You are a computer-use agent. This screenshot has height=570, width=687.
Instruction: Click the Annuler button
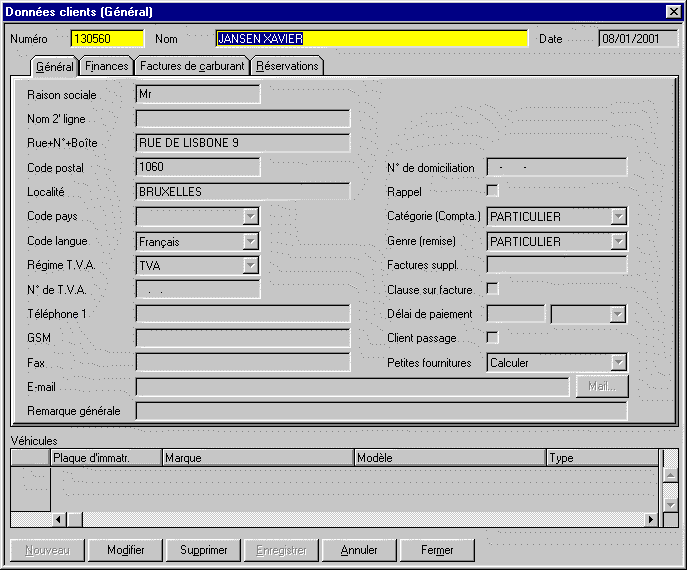pos(359,550)
